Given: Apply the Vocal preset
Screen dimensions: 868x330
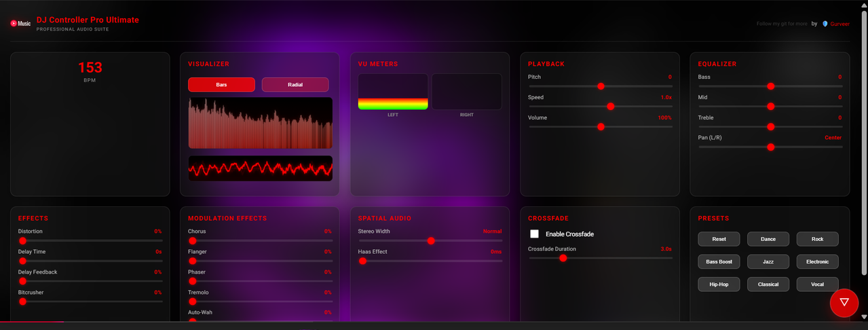Looking at the screenshot, I should click(817, 284).
